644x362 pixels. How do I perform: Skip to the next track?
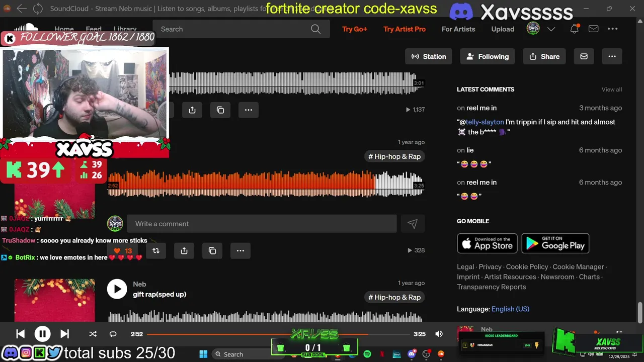64,334
